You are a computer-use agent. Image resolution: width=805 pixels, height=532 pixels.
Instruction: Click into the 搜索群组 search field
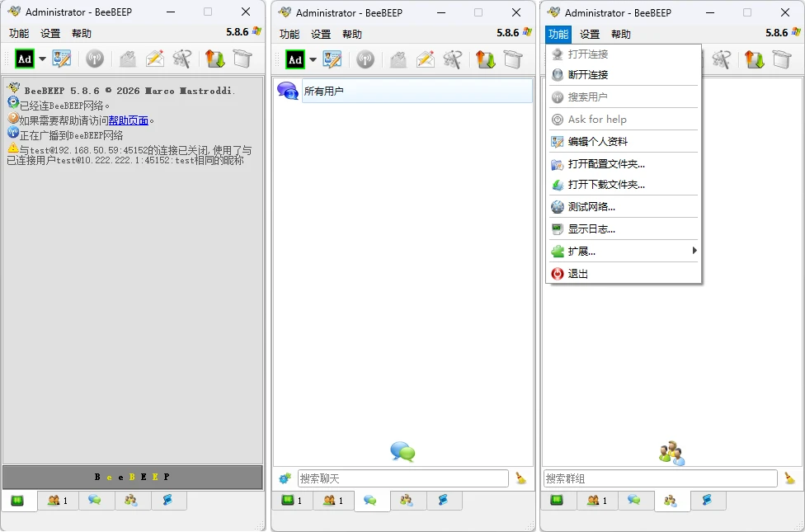(660, 478)
